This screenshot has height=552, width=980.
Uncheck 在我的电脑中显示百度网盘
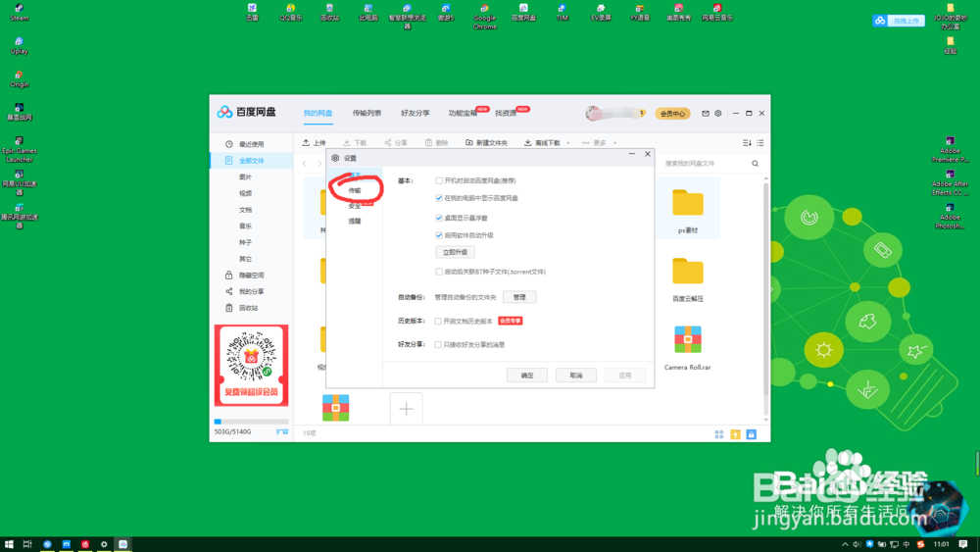click(x=439, y=198)
